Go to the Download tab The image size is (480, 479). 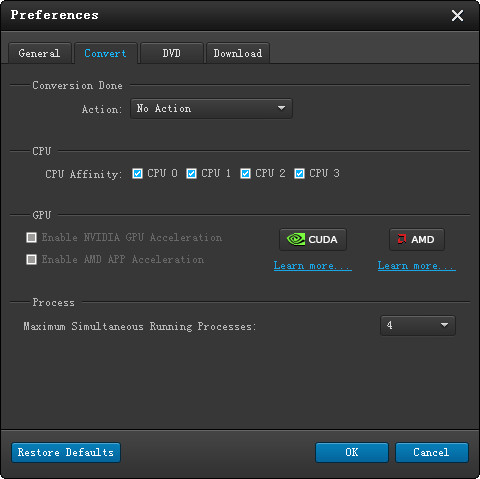coord(238,53)
